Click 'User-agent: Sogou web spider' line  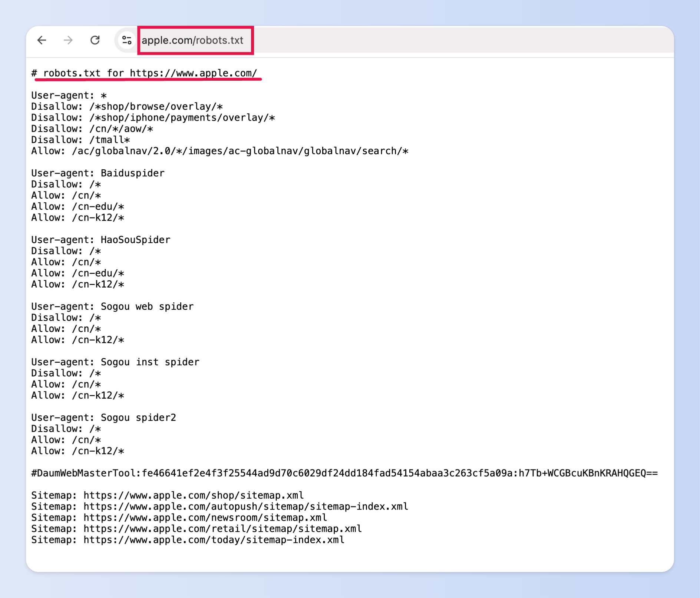(112, 307)
